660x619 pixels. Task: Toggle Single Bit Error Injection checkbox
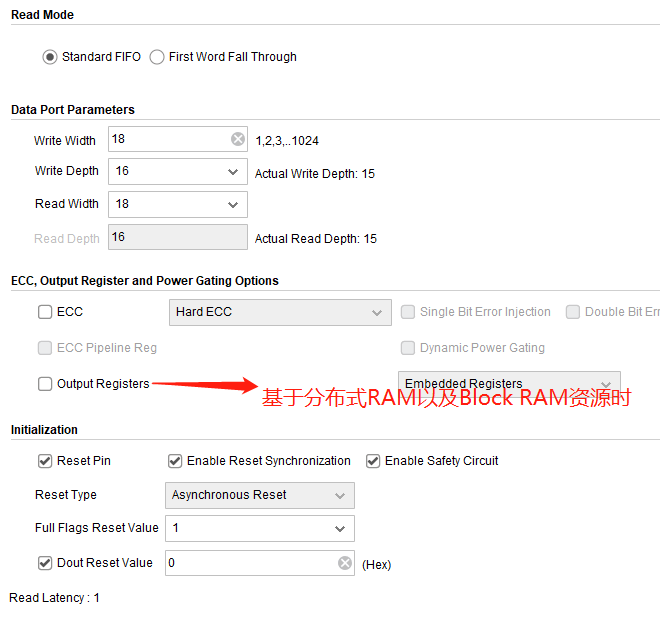[407, 312]
